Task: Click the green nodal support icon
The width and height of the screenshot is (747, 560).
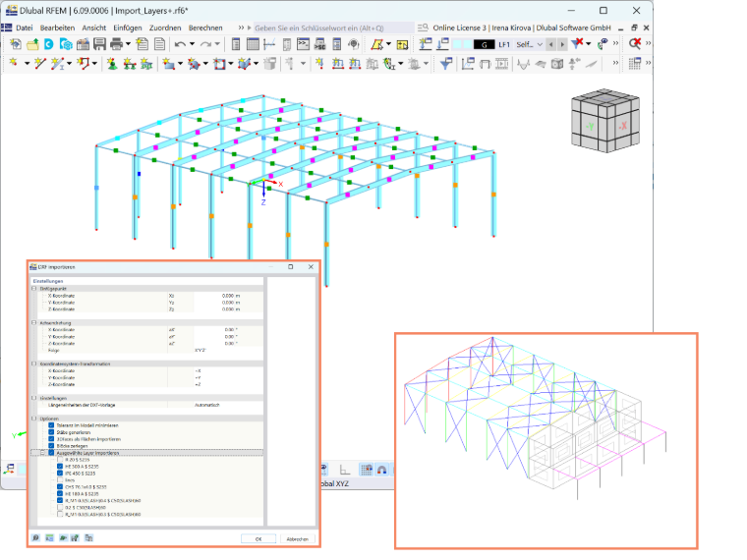Action: pyautogui.click(x=112, y=63)
